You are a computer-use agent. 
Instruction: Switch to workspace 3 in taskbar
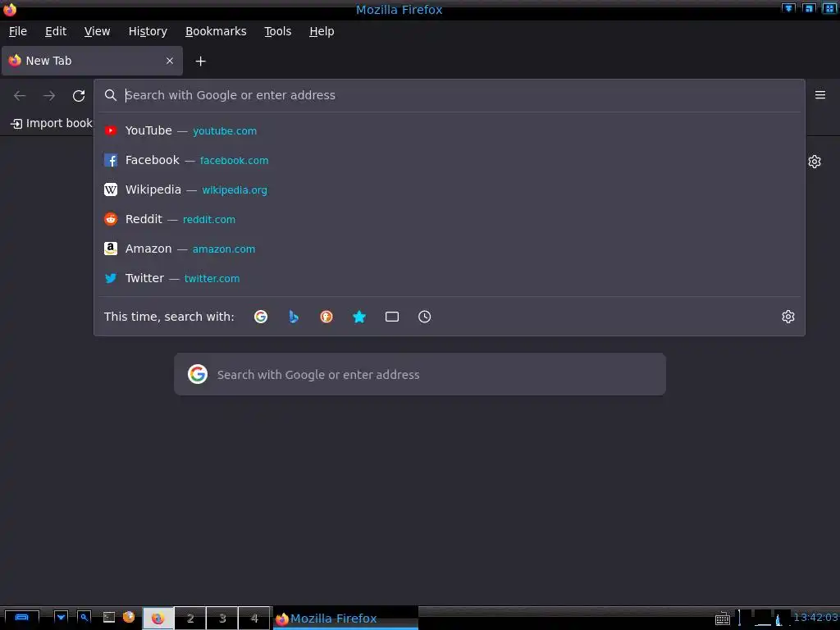click(222, 619)
